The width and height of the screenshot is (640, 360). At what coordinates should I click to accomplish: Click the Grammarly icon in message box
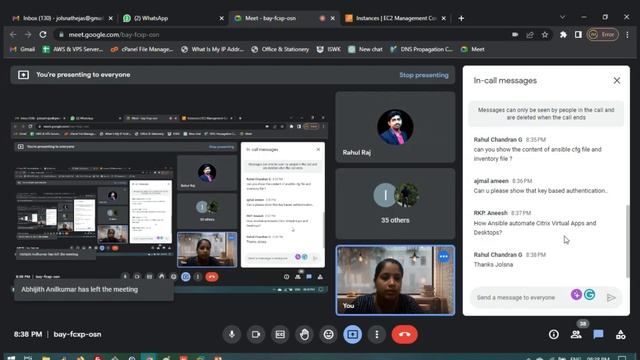point(589,294)
